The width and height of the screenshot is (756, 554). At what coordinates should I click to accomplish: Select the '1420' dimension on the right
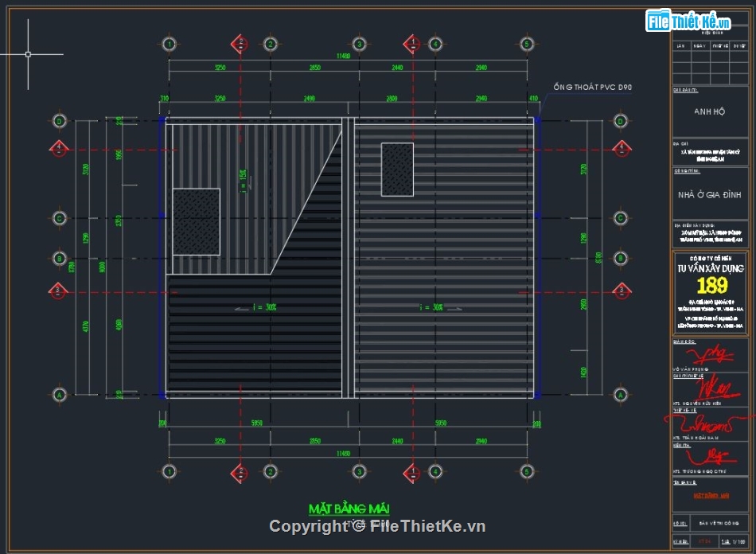[583, 373]
